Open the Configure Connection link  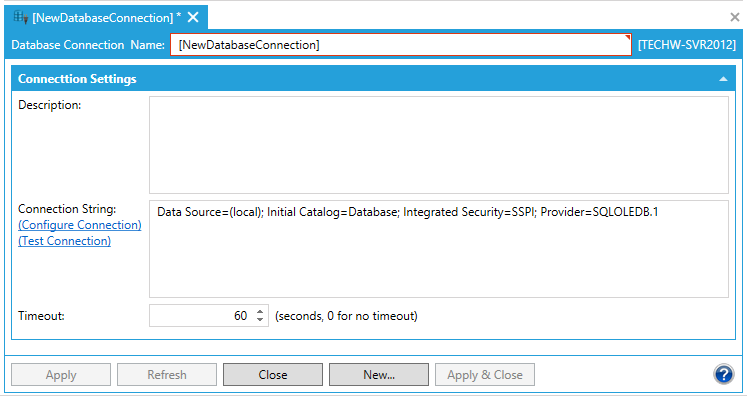80,225
